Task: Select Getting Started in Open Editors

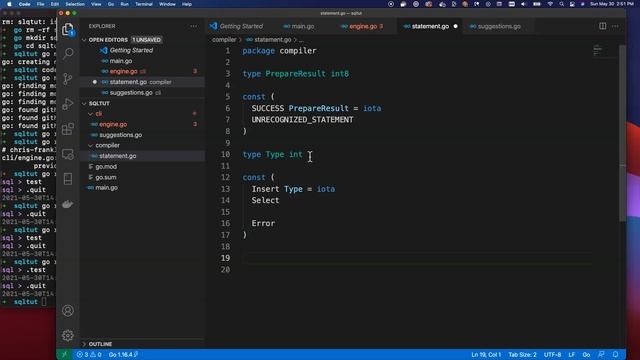Action: point(142,50)
